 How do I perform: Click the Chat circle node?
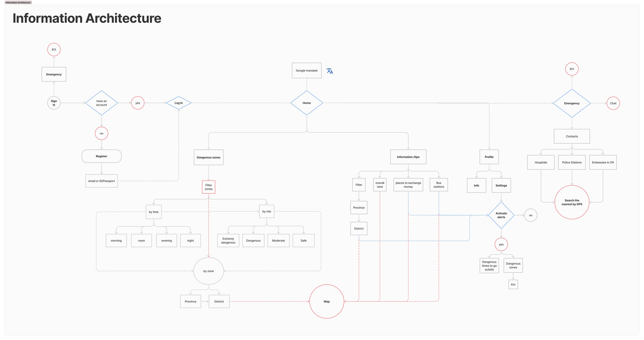pyautogui.click(x=613, y=103)
